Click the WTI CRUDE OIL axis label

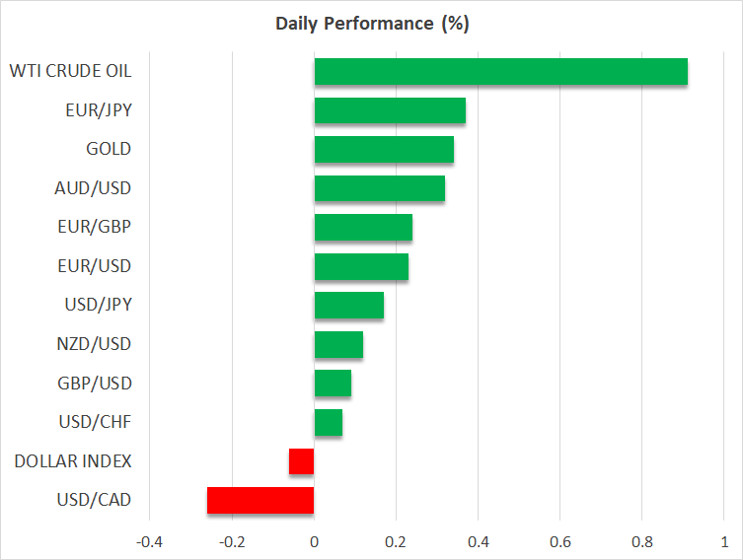pyautogui.click(x=70, y=71)
